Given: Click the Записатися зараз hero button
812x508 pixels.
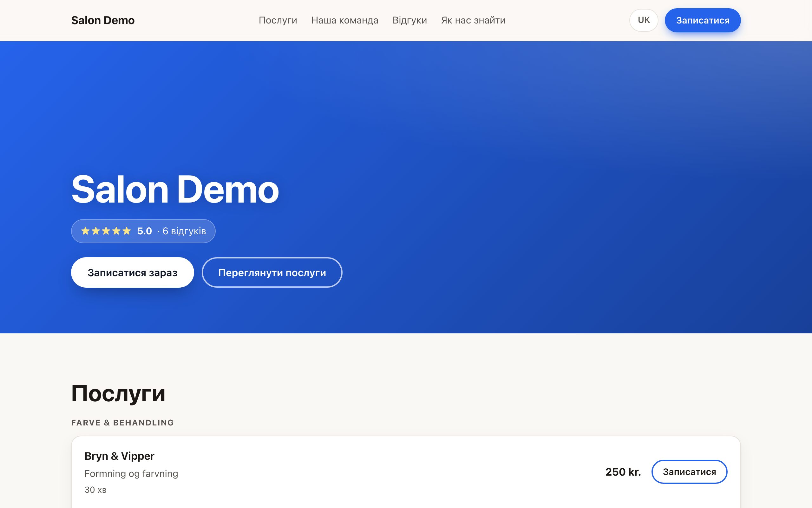Looking at the screenshot, I should pos(133,272).
